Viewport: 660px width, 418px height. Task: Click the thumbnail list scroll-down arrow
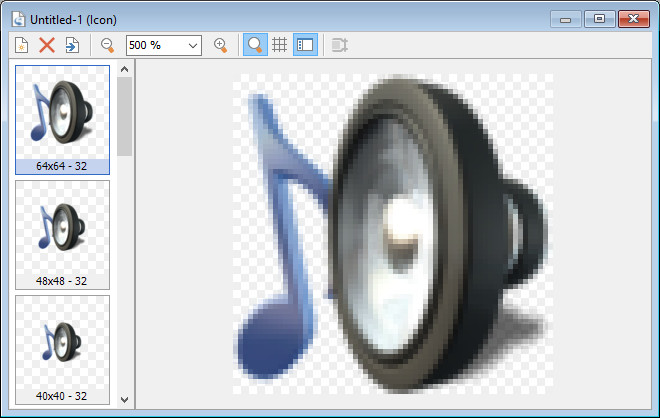tap(124, 399)
